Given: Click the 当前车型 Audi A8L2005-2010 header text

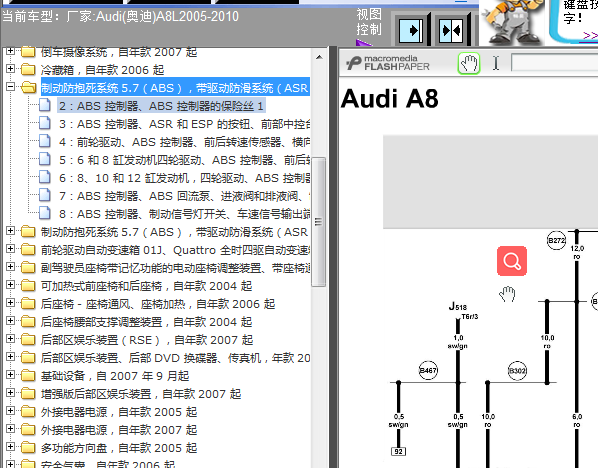Looking at the screenshot, I should (121, 16).
